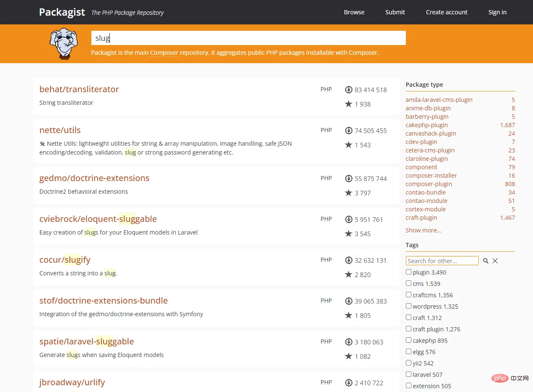The image size is (533, 392).
Task: Clear tag search with the X icon
Action: pyautogui.click(x=495, y=261)
